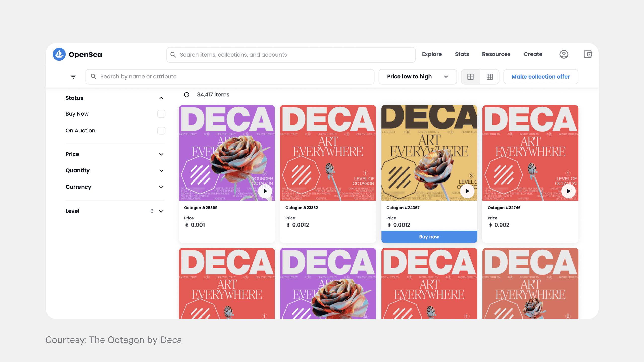
Task: Click the magnifier in attribute search
Action: coord(93,77)
